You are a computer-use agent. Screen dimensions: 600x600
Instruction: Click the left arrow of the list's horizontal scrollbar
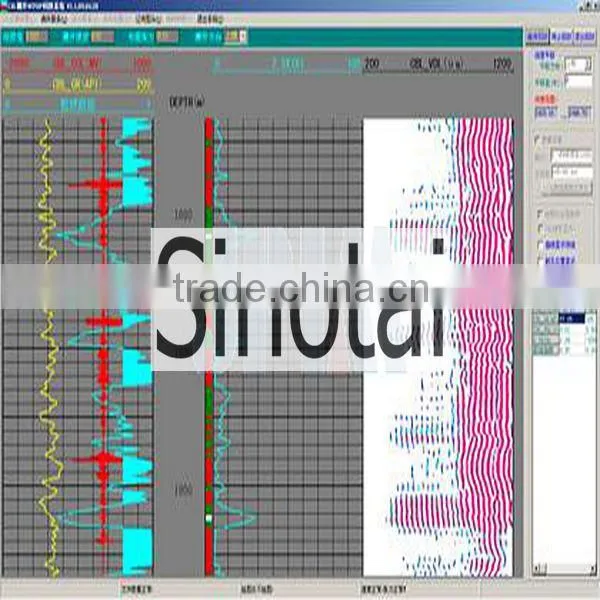(536, 568)
